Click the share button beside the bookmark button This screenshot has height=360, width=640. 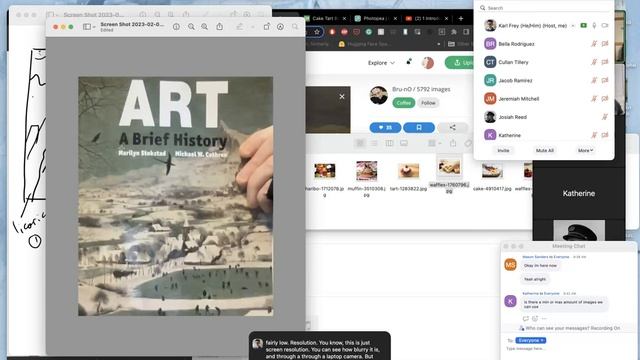tap(452, 128)
